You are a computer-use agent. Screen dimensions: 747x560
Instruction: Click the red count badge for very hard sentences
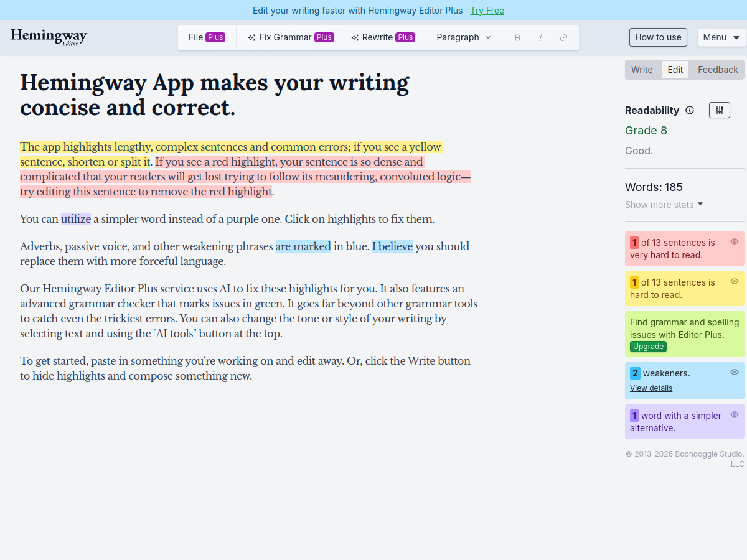click(x=634, y=243)
